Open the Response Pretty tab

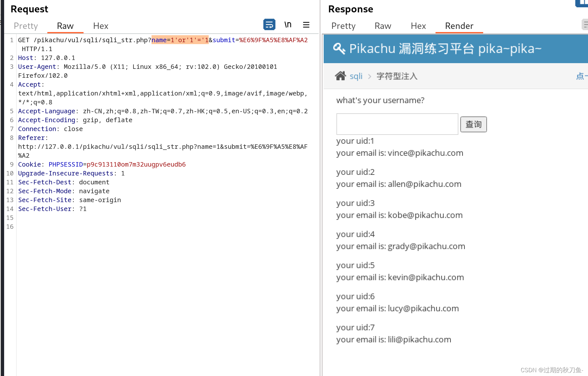coord(343,26)
